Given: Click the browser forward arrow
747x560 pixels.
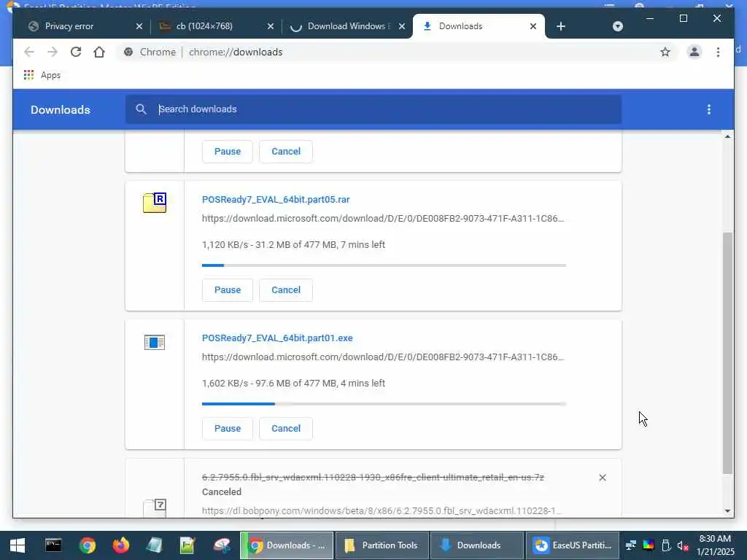Looking at the screenshot, I should (53, 52).
